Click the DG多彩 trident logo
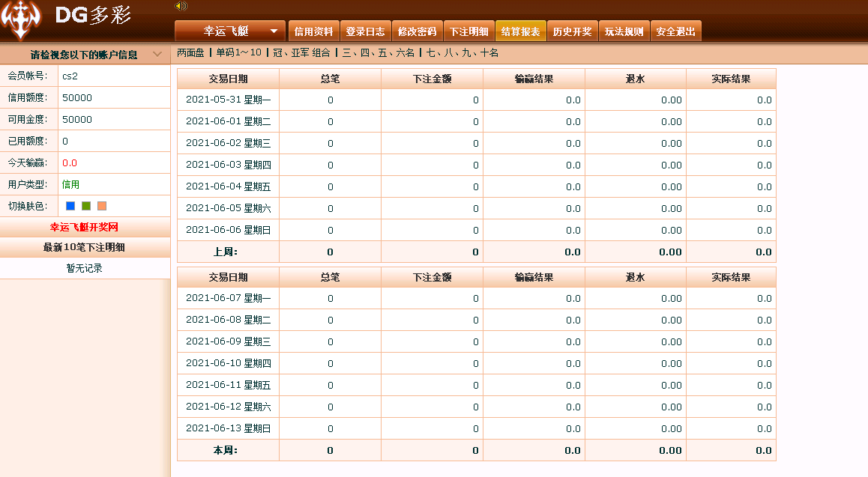 (x=22, y=21)
